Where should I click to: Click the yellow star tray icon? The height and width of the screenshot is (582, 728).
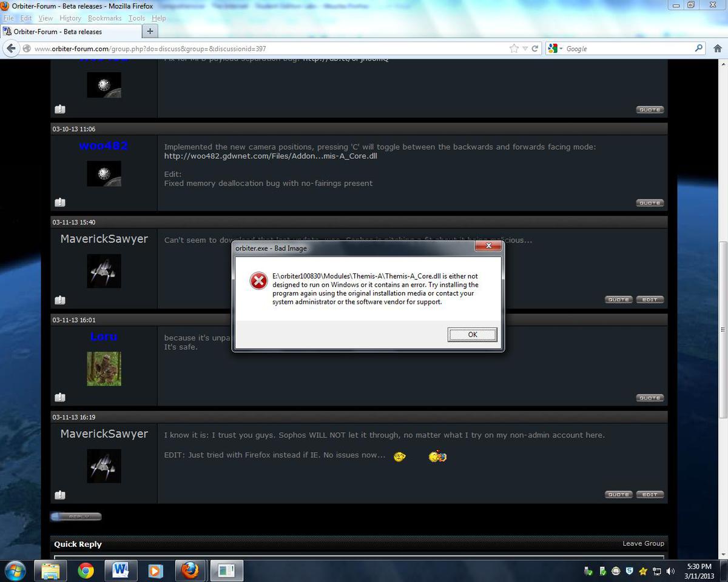pyautogui.click(x=643, y=571)
